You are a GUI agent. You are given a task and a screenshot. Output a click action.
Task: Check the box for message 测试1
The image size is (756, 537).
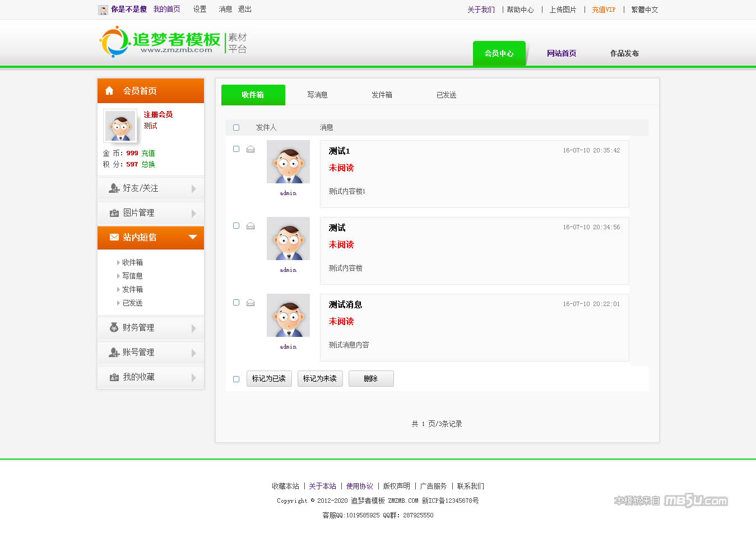click(x=236, y=149)
